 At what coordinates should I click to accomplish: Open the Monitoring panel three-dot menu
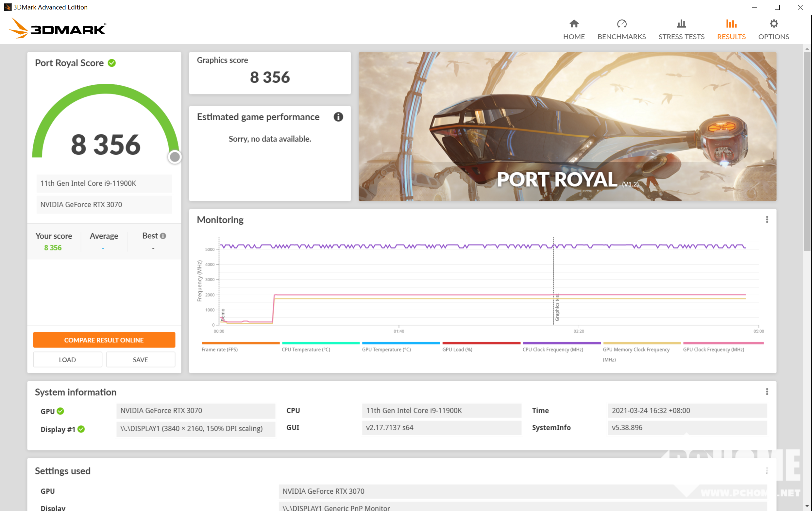767,220
